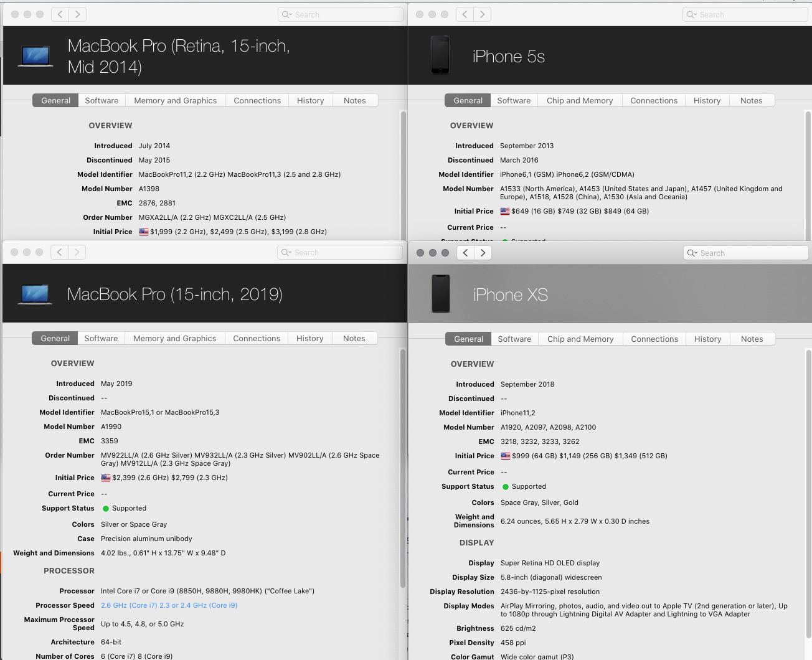
Task: Go forward in the iPhone XS window
Action: 483,253
